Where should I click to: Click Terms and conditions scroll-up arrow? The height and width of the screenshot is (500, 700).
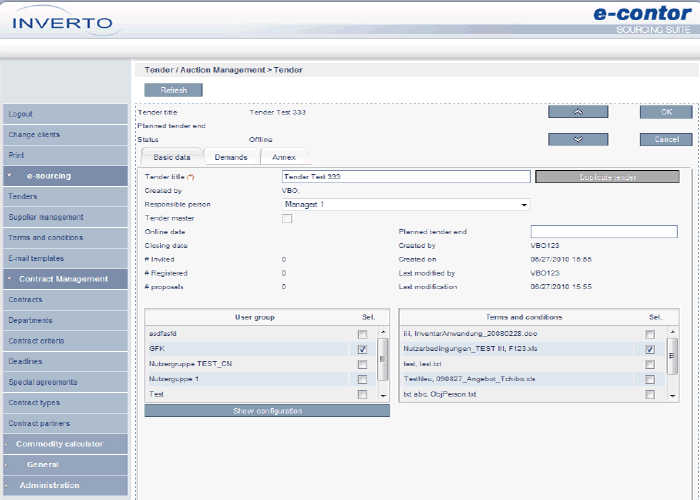click(672, 332)
